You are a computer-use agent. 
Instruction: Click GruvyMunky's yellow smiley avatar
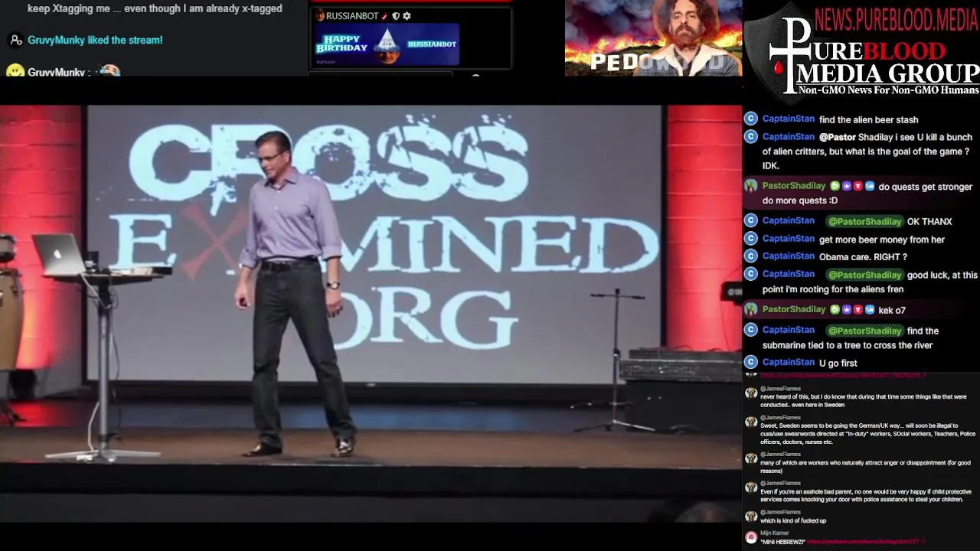tap(15, 71)
